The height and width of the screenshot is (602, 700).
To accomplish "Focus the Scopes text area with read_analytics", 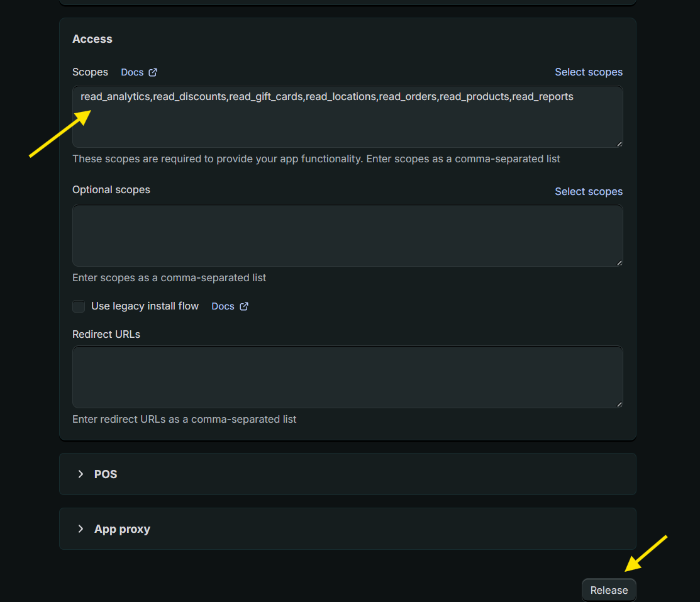I will coord(347,120).
